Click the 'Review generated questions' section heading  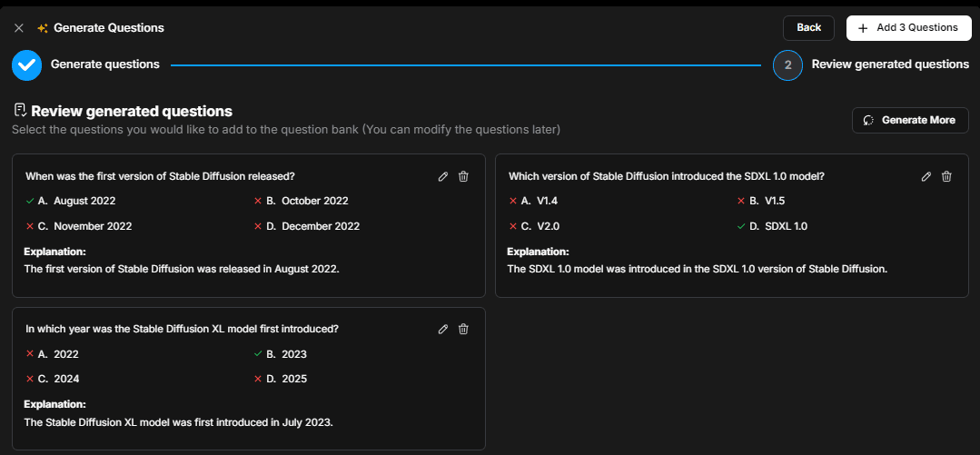pyautogui.click(x=132, y=111)
